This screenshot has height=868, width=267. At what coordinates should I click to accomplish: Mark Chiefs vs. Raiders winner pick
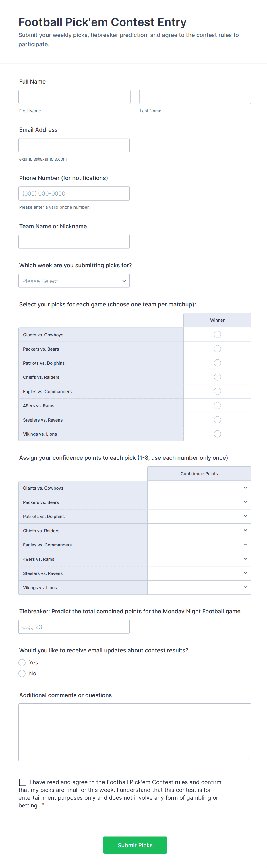click(x=217, y=377)
